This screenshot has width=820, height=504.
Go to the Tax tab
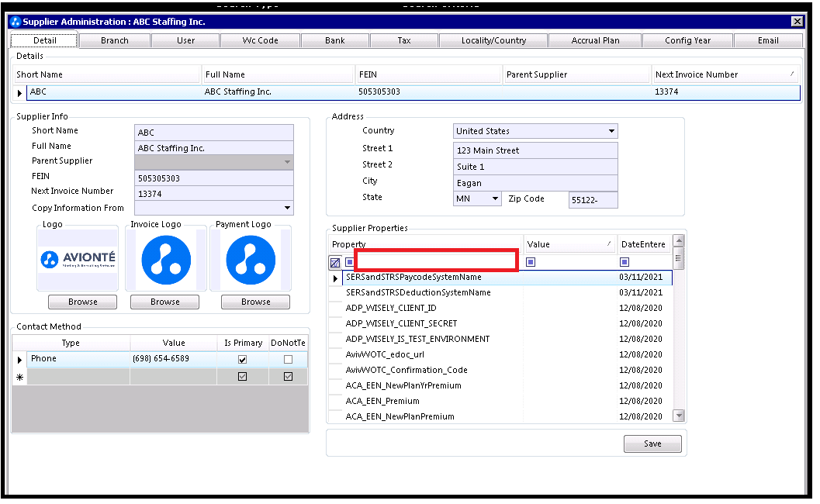pos(404,41)
